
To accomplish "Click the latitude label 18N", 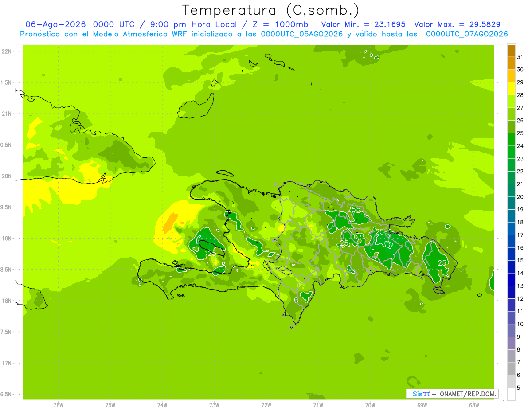I will coord(7,301).
